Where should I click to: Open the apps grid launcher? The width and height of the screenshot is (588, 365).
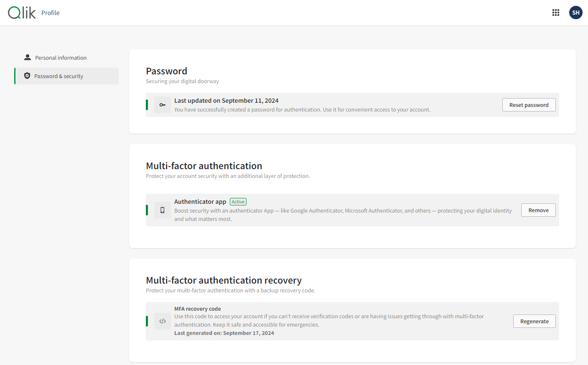(x=555, y=13)
